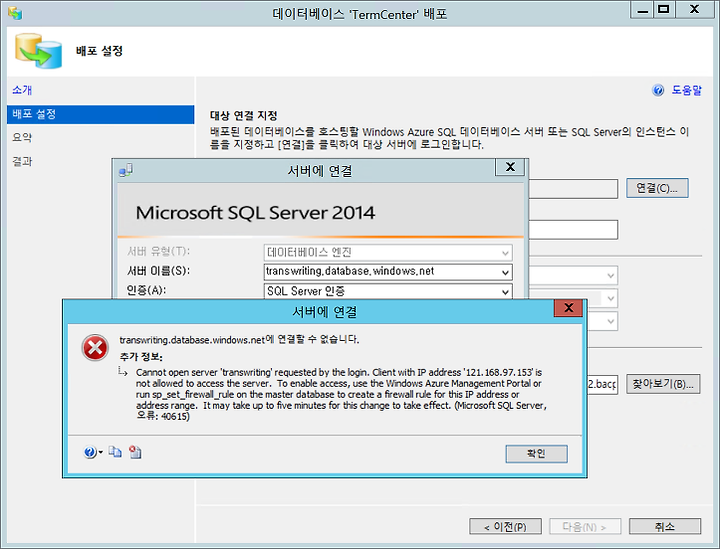Click new database name field in wizard
The height and width of the screenshot is (549, 720).
pyautogui.click(x=573, y=230)
